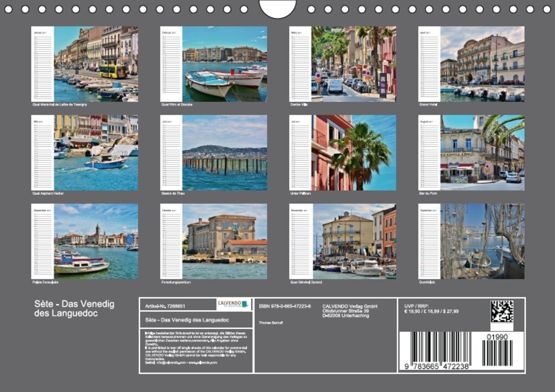This screenshot has width=555, height=392.
Task: Click the ISBN 978-3-665-47223-8 text
Action: tap(285, 306)
